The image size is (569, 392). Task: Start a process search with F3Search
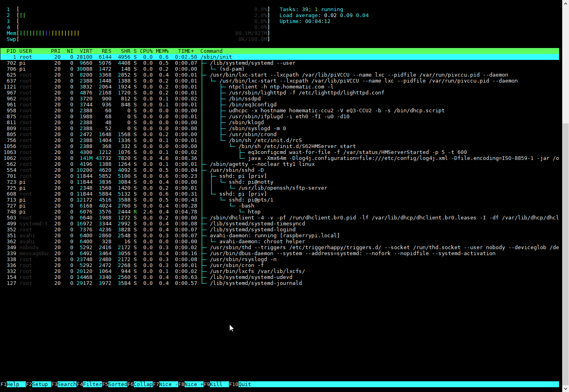[64, 384]
